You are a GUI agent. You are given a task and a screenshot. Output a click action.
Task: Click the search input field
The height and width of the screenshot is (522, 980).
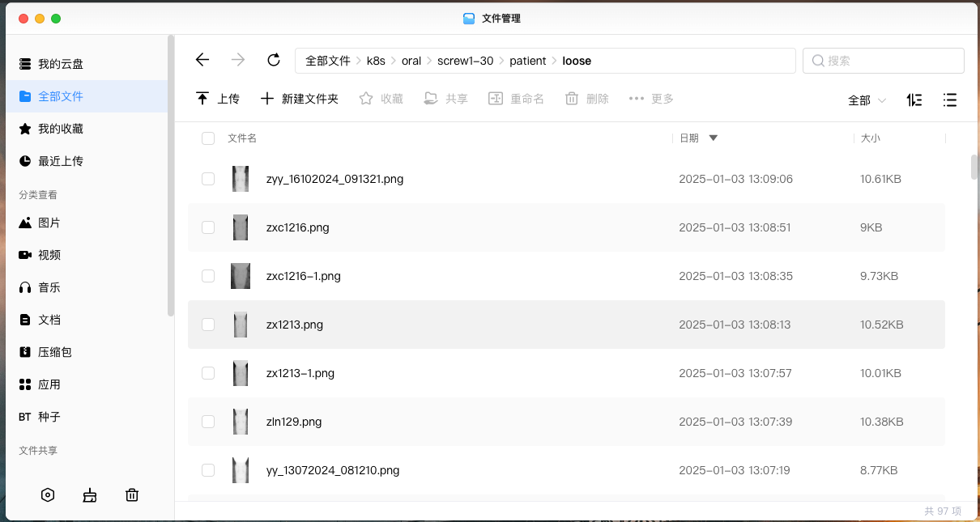click(884, 61)
